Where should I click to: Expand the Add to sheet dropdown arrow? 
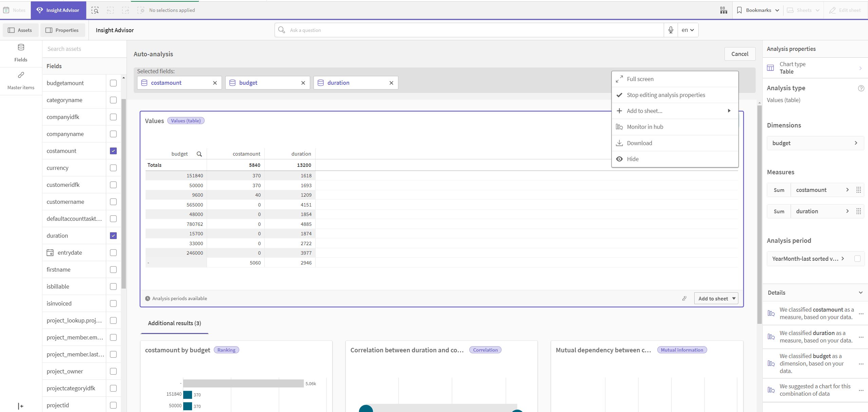[734, 298]
